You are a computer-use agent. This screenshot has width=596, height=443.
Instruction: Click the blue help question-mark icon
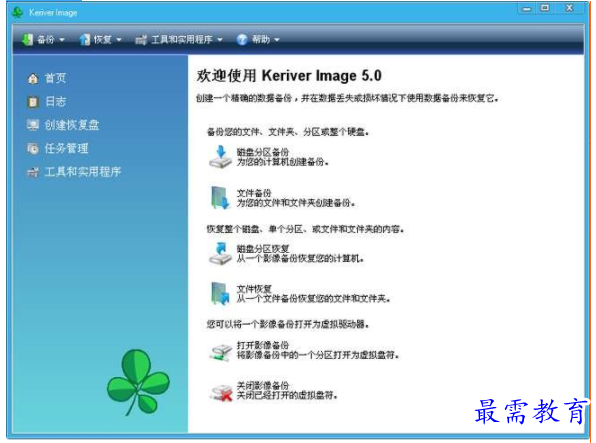pos(242,39)
